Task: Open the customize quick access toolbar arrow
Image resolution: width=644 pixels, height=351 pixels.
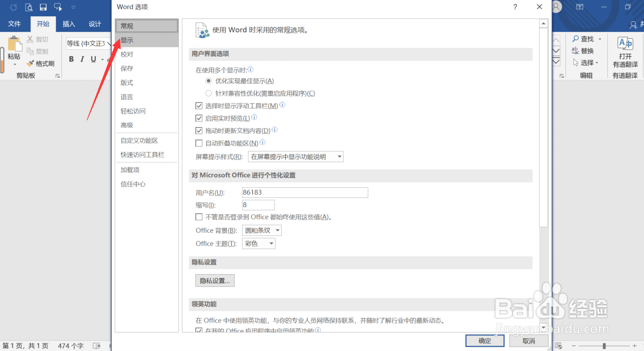Action: pos(73,7)
